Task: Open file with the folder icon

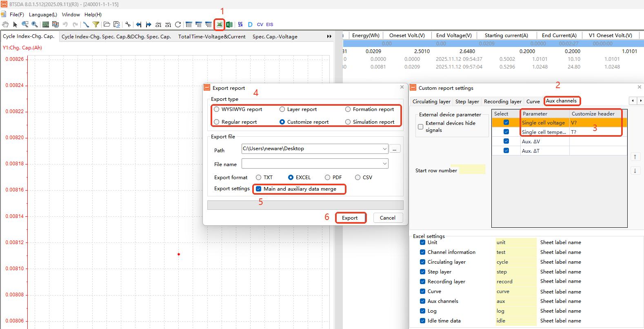Action: 107,24
